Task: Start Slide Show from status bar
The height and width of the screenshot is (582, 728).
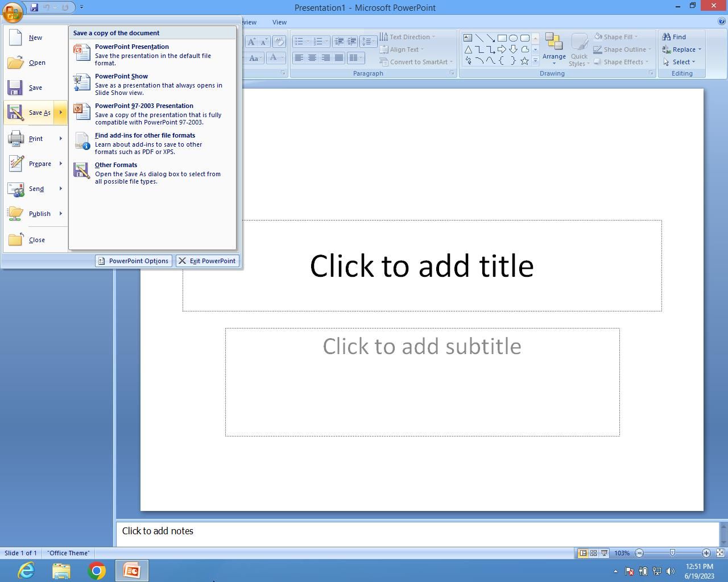Action: [x=604, y=553]
